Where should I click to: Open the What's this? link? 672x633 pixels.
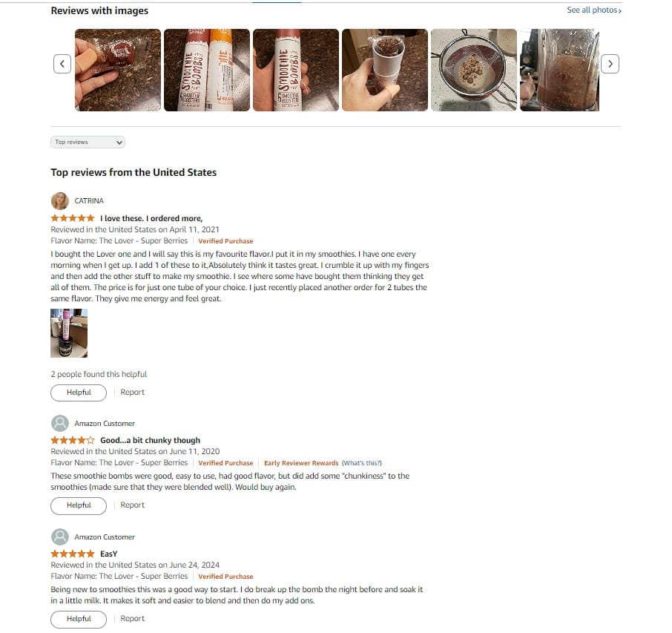362,463
